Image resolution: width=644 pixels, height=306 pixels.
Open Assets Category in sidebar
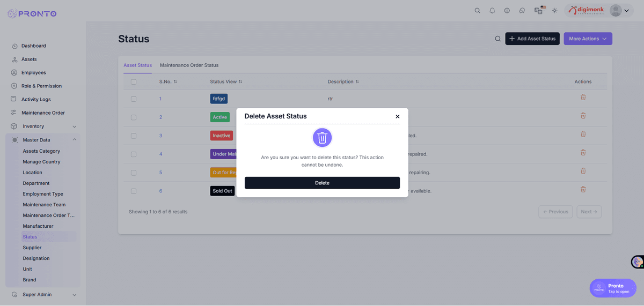coord(41,151)
